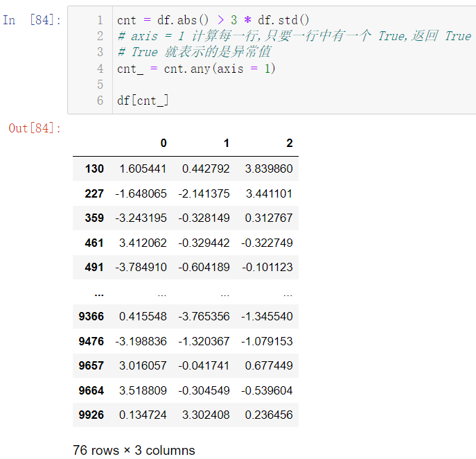
Task: Click code line 'df[cnt_]'
Action: click(x=143, y=101)
